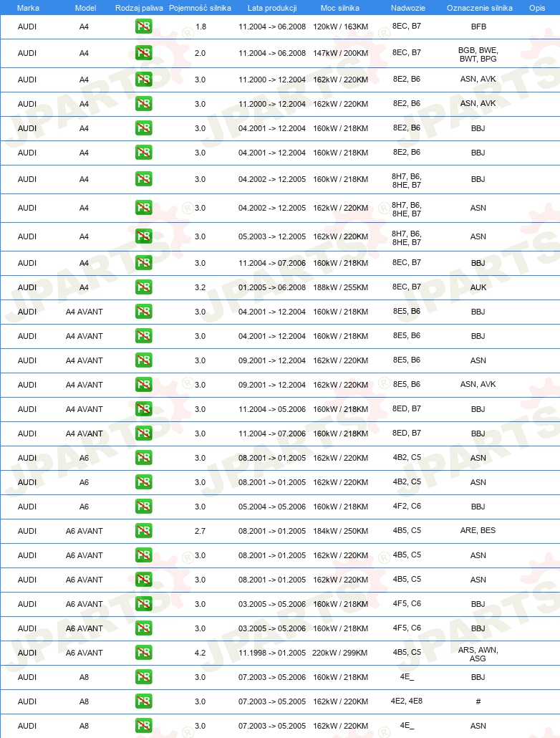Select the 05.2004 -> 05.2006 production years cell
This screenshot has height=738, width=560.
click(x=272, y=507)
